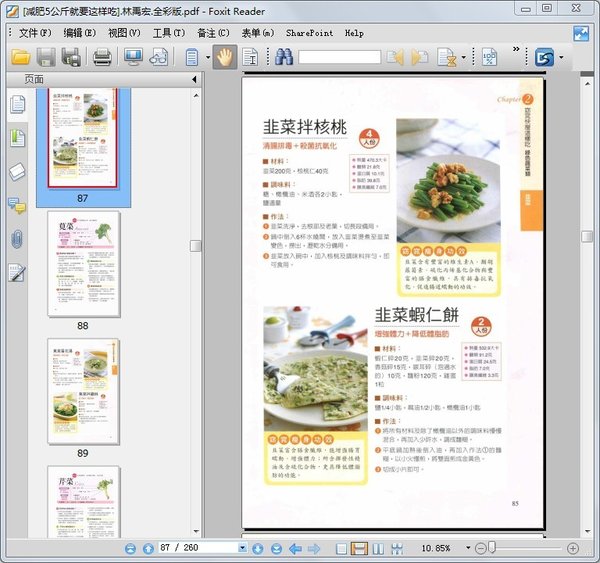Open the Signatures panel in sidebar
This screenshot has height=563, width=600.
coord(17,273)
